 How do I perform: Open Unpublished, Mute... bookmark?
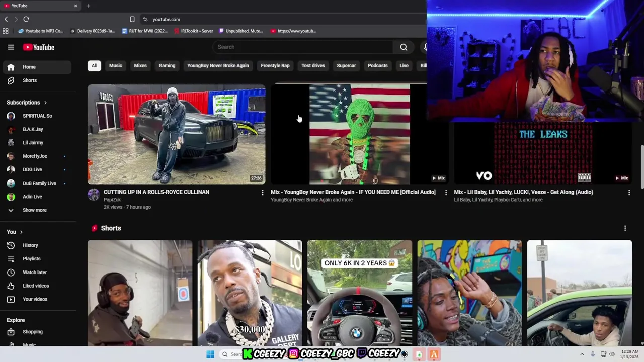point(240,31)
